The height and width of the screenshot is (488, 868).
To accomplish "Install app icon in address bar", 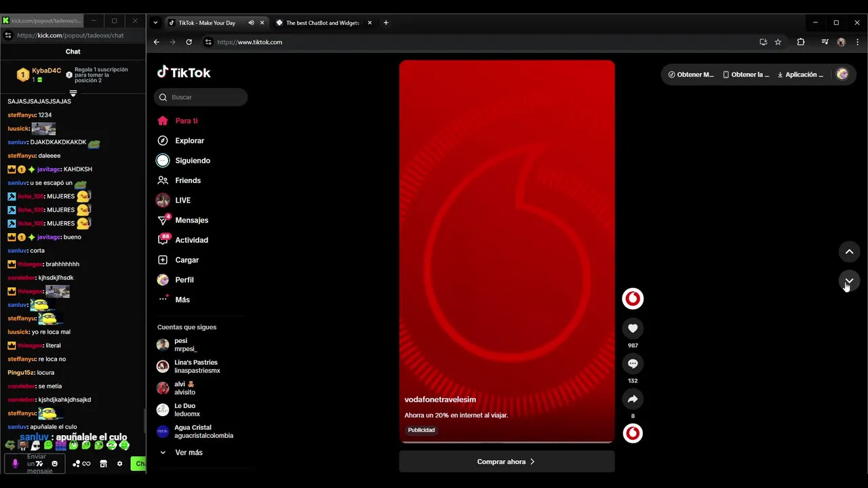I will click(764, 42).
